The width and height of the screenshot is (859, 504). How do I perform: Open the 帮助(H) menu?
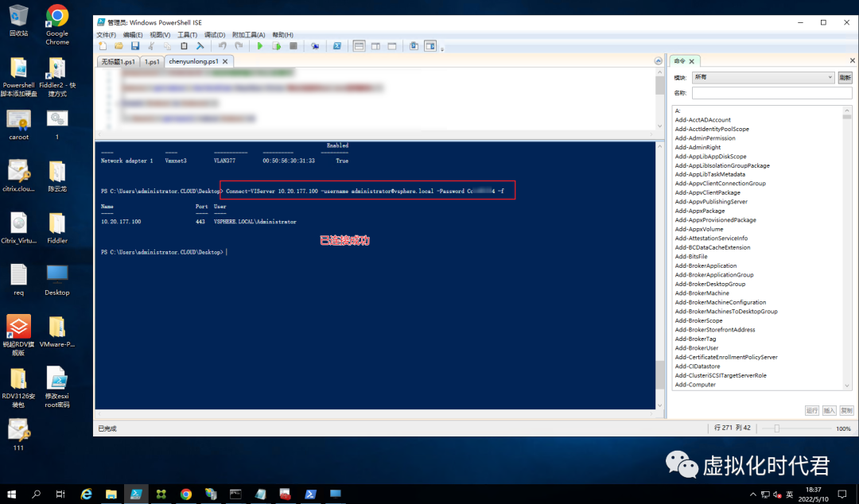click(x=282, y=34)
